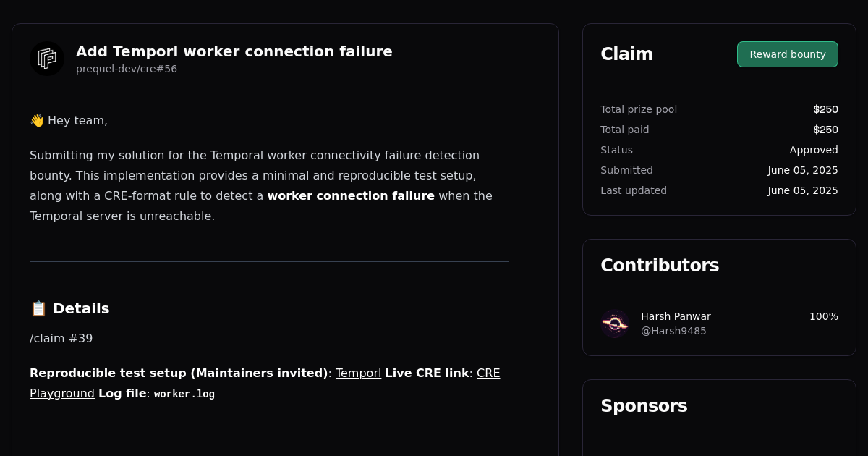Screen dimensions: 868x456
Task: Expand the Sponsors section
Action: [644, 406]
